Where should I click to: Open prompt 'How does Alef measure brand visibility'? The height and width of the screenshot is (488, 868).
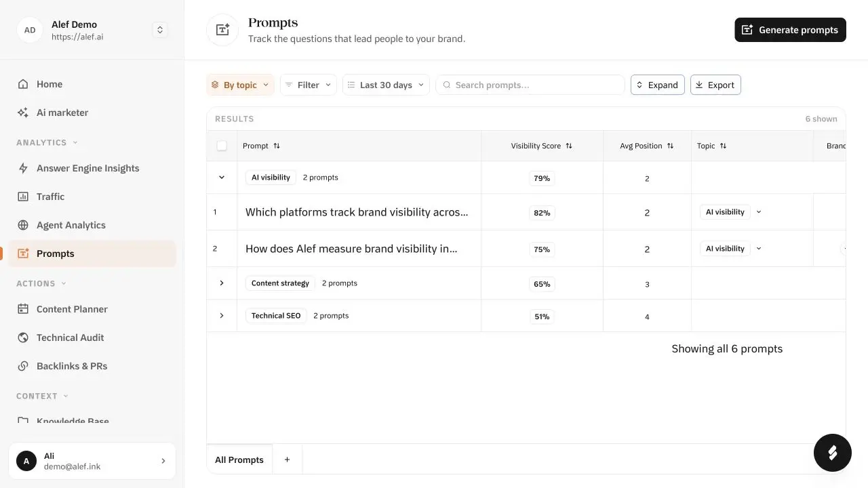351,249
